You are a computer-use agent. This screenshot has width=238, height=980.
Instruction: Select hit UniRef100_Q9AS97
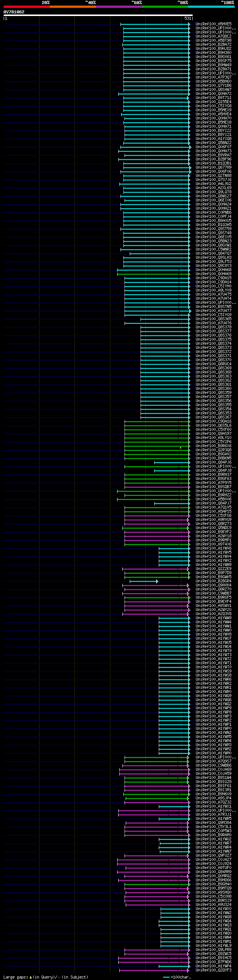click(213, 434)
